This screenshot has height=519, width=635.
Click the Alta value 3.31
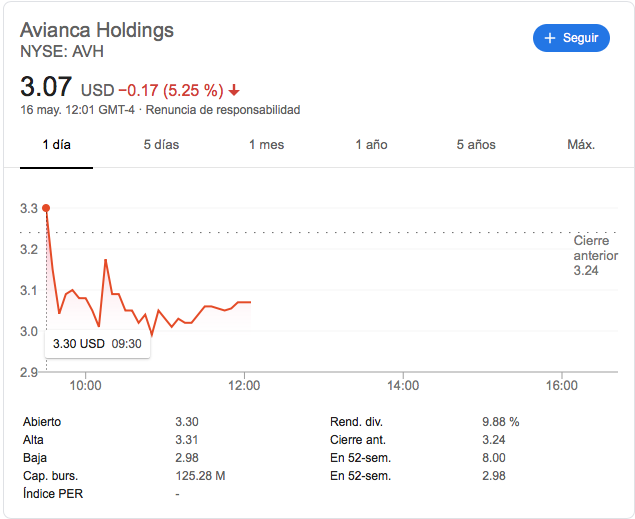coord(187,440)
